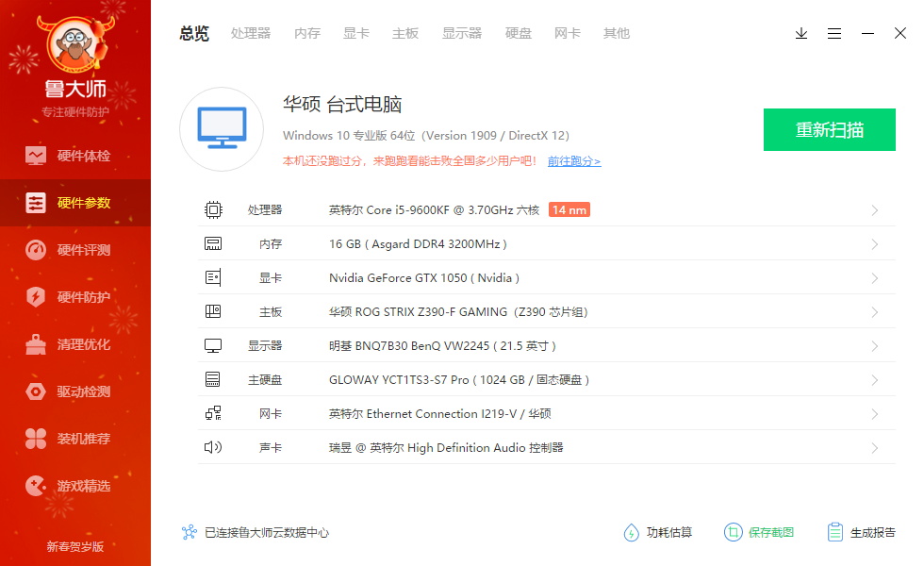Click the Windows 10 专业版 64位 version text
The image size is (924, 566).
coord(426,136)
